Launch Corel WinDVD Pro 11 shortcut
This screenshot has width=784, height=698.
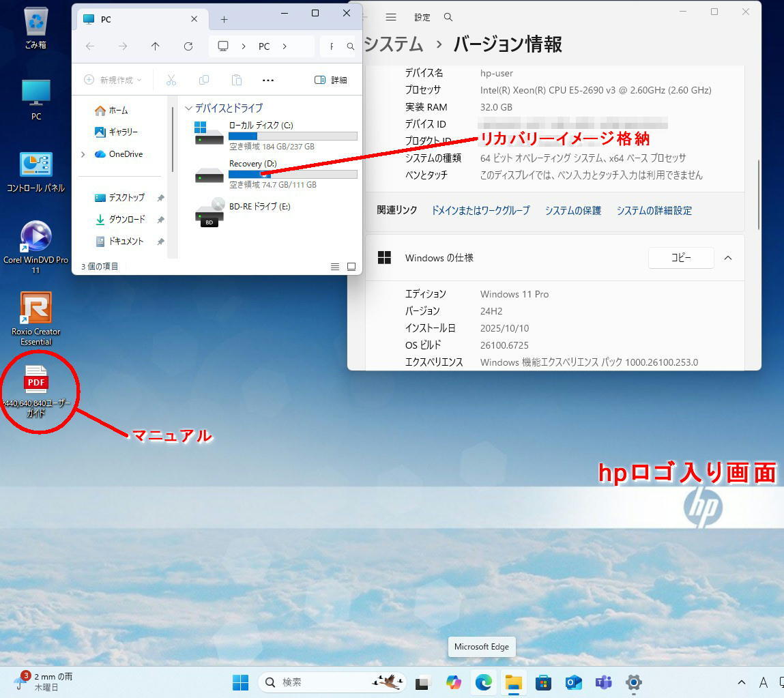click(36, 247)
